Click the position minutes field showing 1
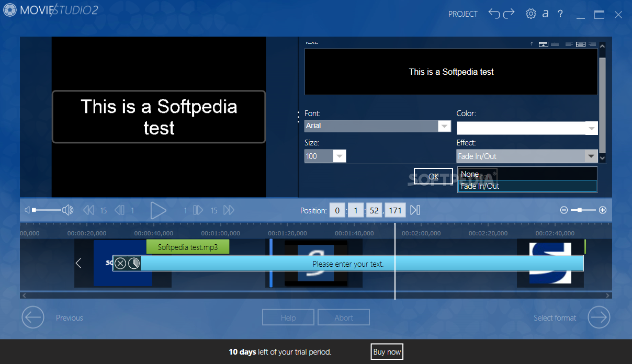Screen dimensions: 632x364 [356, 211]
